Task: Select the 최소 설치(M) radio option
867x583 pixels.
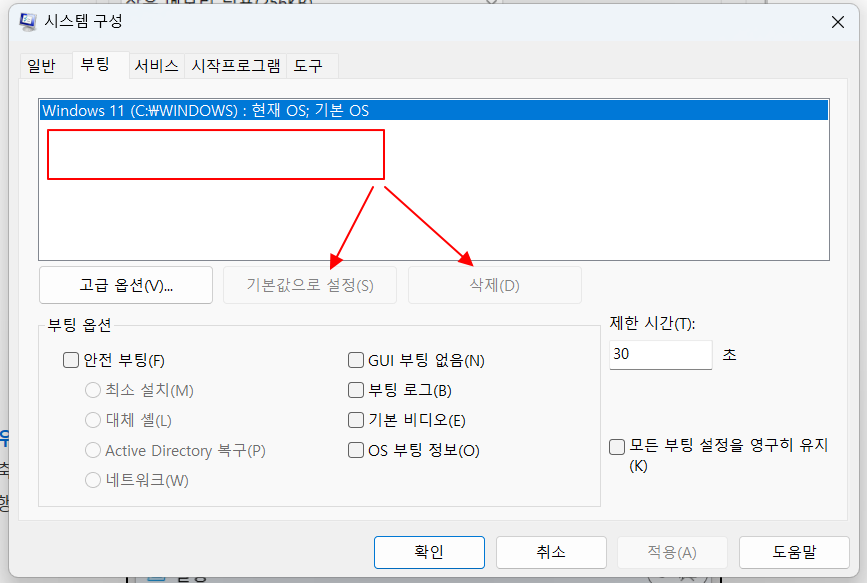Action: tap(93, 390)
